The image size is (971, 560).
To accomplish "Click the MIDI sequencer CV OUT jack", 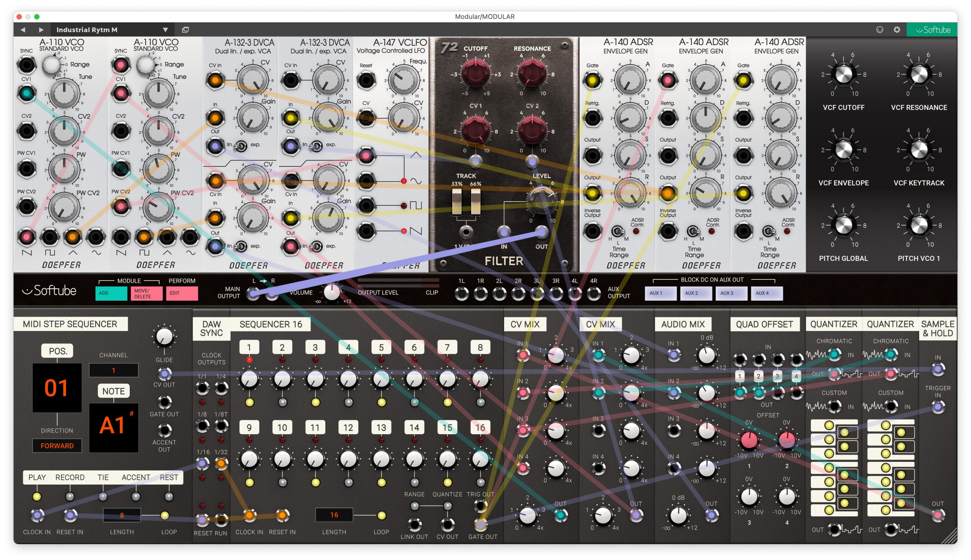I will pos(164,373).
